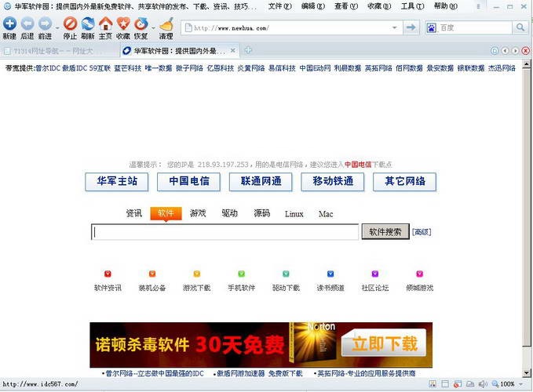Click into the software search text field
Image resolution: width=533 pixels, height=392 pixels.
click(225, 232)
